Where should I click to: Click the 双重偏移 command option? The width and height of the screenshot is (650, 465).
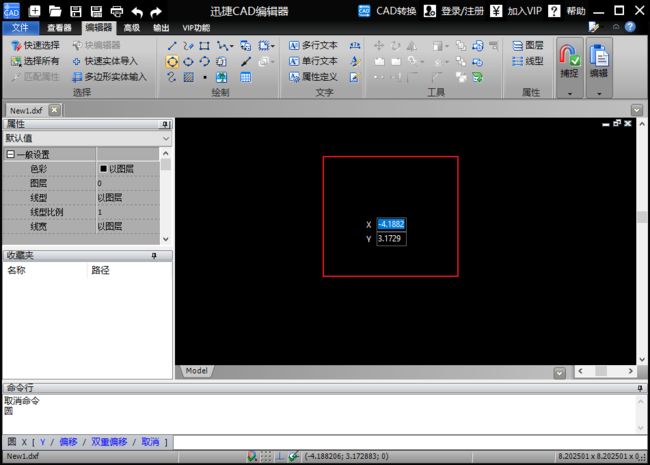click(x=109, y=442)
